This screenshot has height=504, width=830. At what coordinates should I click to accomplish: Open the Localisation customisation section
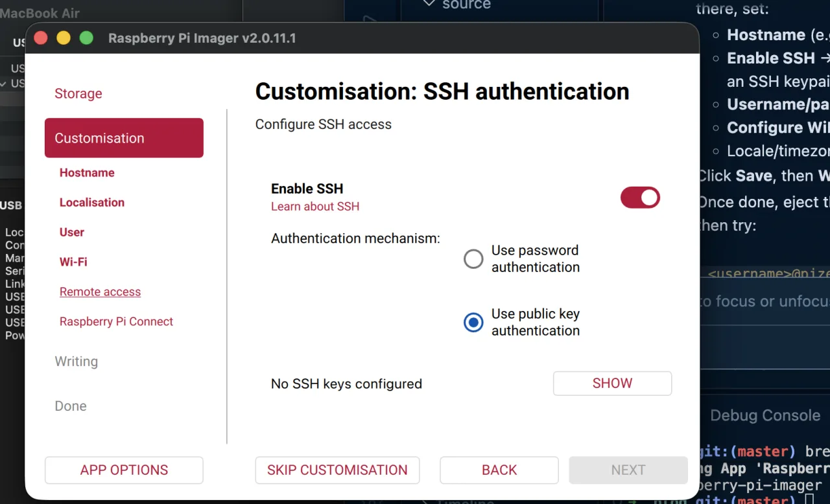point(92,203)
